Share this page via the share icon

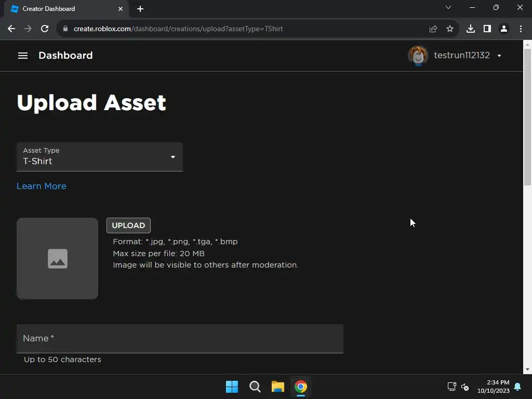[x=433, y=29]
